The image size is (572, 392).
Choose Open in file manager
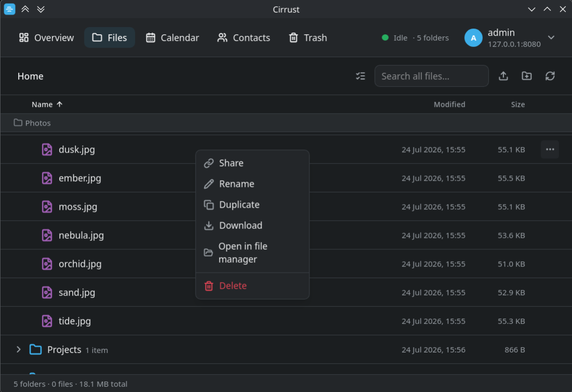click(252, 252)
